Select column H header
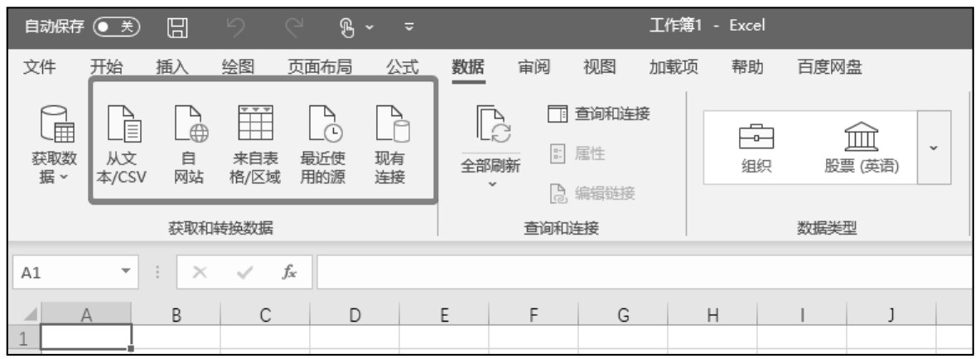Image resolution: width=980 pixels, height=359 pixels. (x=712, y=315)
